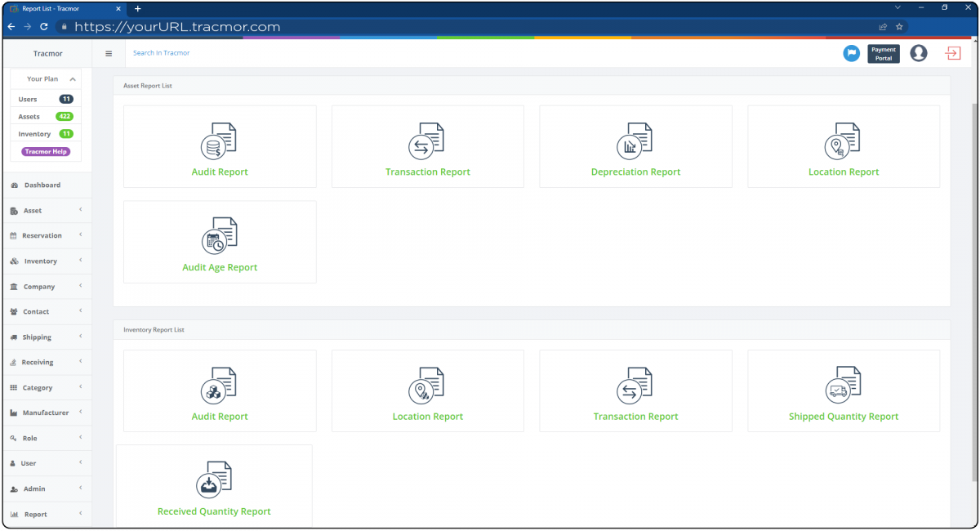Open the Asset Audit Report icon

pos(219,141)
